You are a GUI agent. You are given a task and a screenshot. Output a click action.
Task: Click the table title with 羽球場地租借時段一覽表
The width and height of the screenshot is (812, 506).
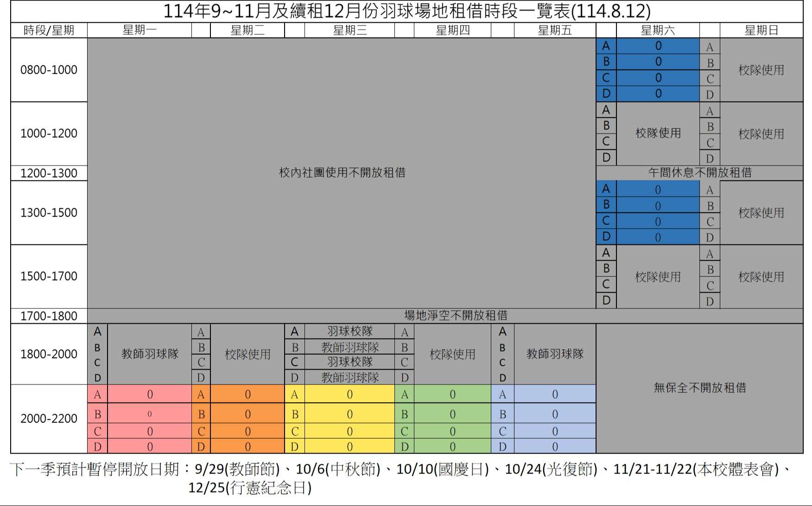(406, 11)
